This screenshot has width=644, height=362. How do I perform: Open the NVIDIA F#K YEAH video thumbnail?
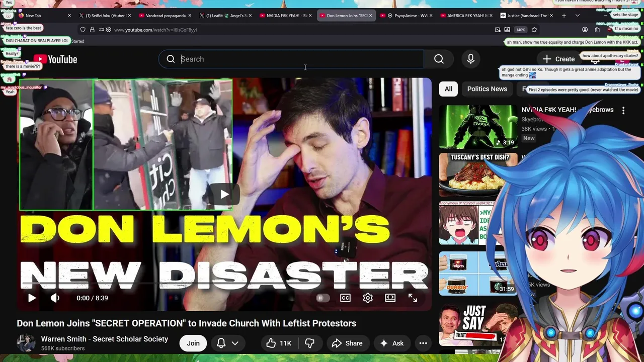pyautogui.click(x=478, y=127)
